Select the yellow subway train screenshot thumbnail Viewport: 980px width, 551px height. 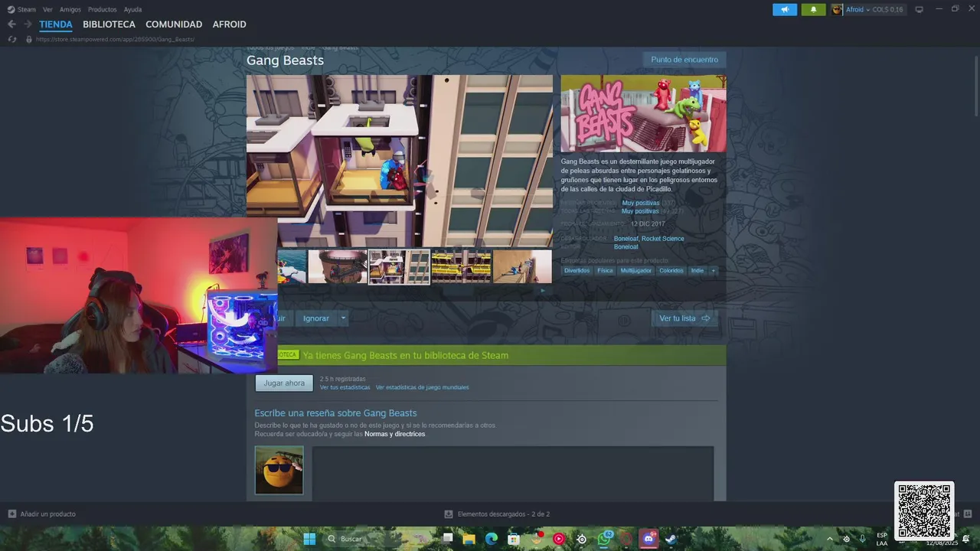(x=461, y=266)
